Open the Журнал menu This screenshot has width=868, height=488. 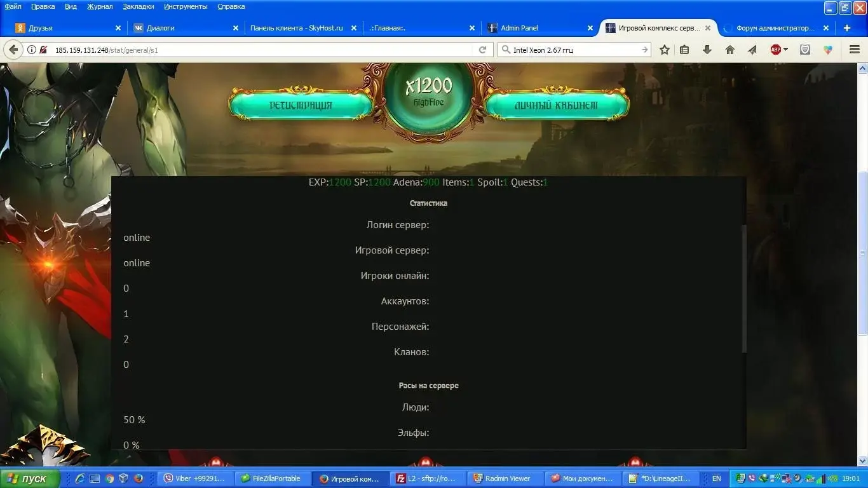(x=100, y=6)
